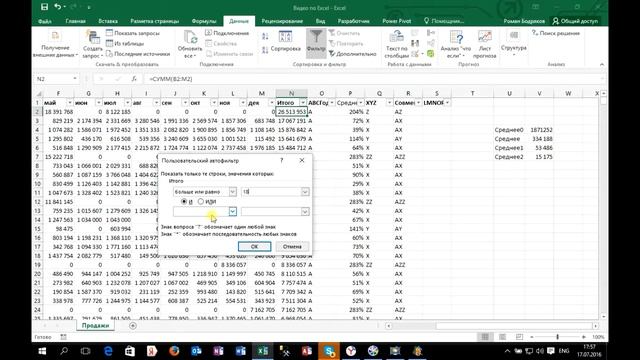Open the second value dropdown arrow
Image resolution: width=640 pixels, height=360 pixels.
coord(305,211)
